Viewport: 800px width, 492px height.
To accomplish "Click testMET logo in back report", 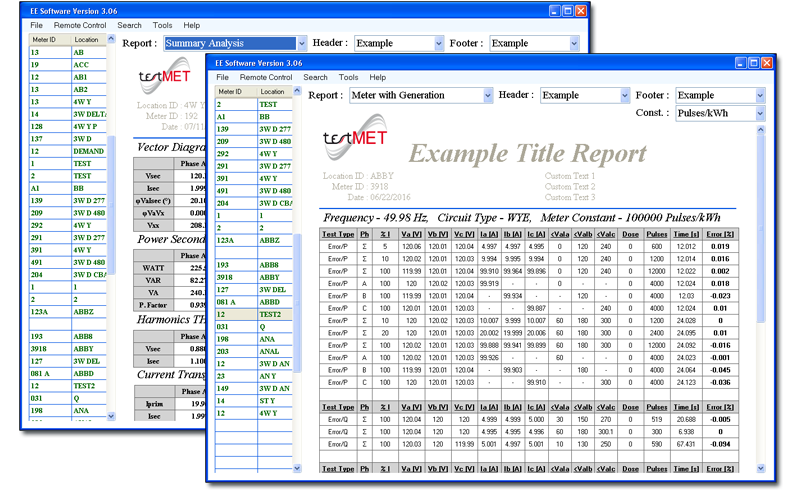I will [164, 76].
